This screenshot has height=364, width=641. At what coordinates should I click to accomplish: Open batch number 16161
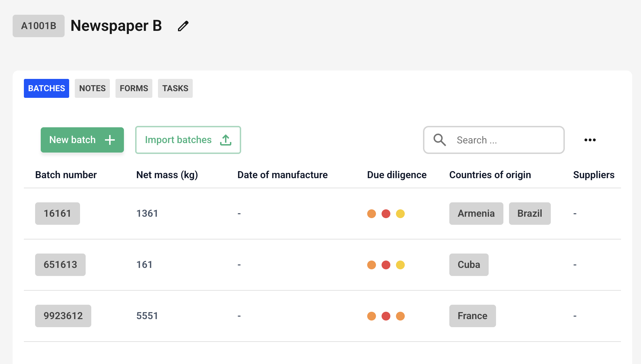pos(57,214)
